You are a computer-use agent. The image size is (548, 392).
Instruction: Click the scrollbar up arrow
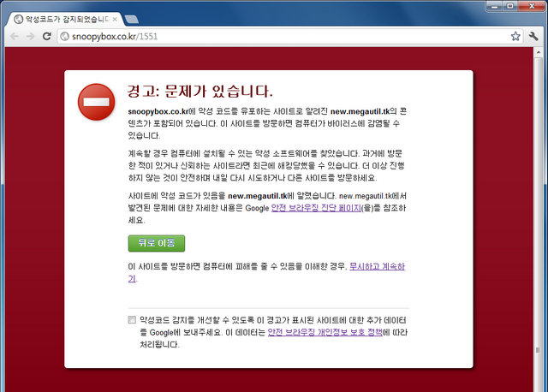tap(539, 52)
